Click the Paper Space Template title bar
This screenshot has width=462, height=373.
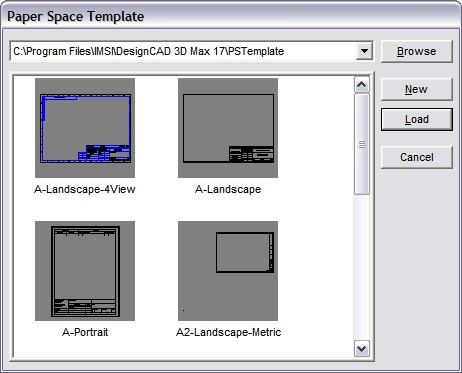point(231,16)
